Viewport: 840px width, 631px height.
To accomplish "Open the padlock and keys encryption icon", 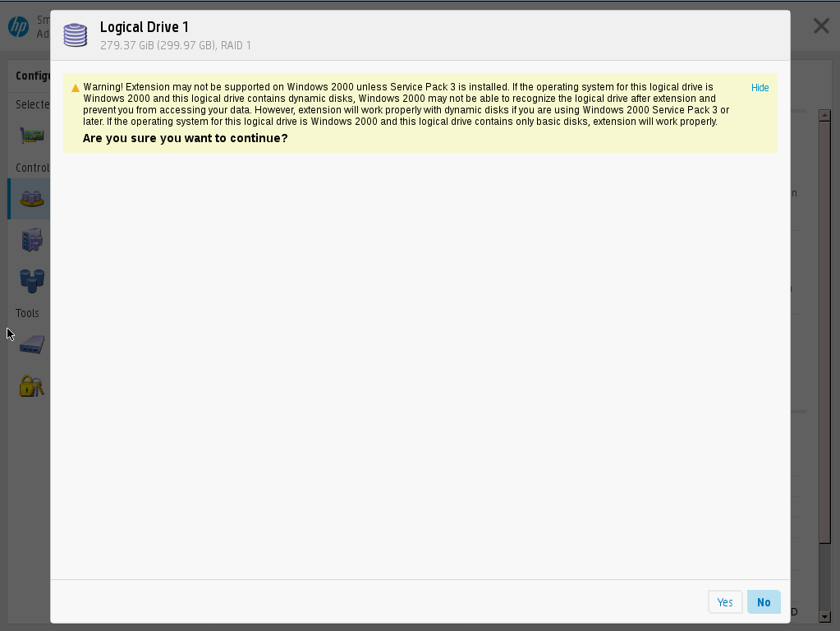I will (31, 385).
